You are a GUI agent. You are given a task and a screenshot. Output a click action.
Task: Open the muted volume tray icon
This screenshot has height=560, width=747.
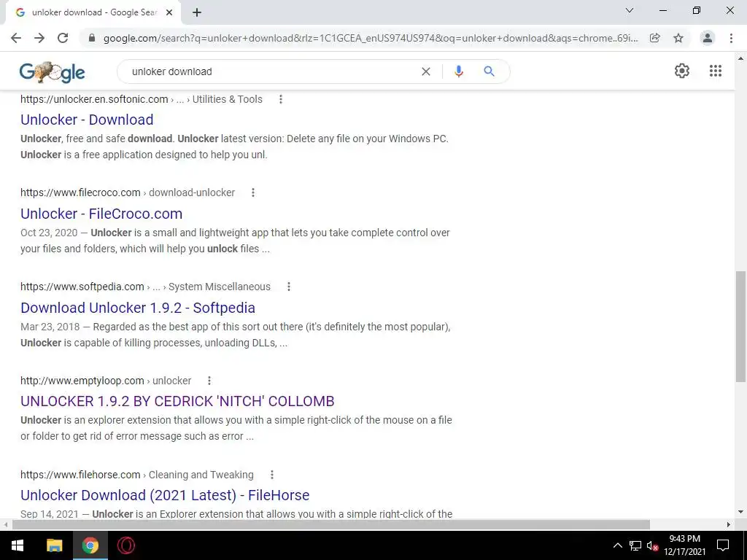(x=652, y=545)
